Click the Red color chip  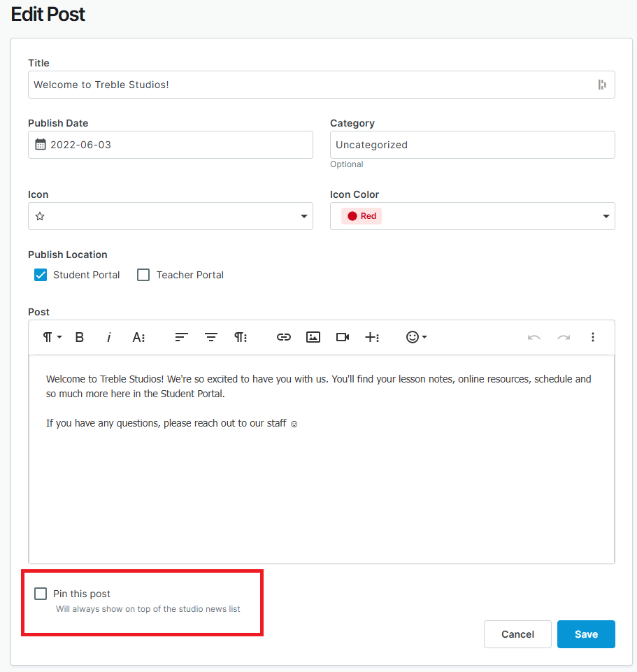pos(362,216)
